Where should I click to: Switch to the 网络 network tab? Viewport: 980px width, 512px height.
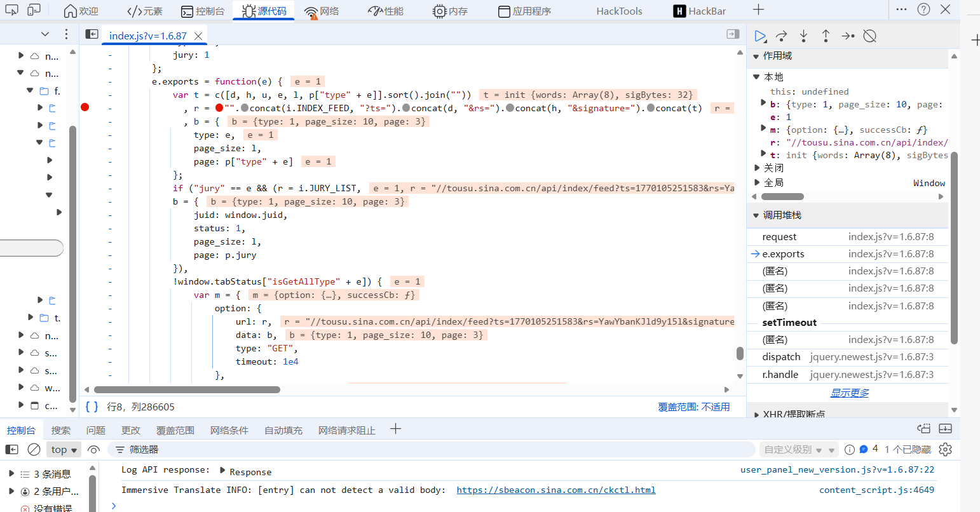tap(322, 11)
